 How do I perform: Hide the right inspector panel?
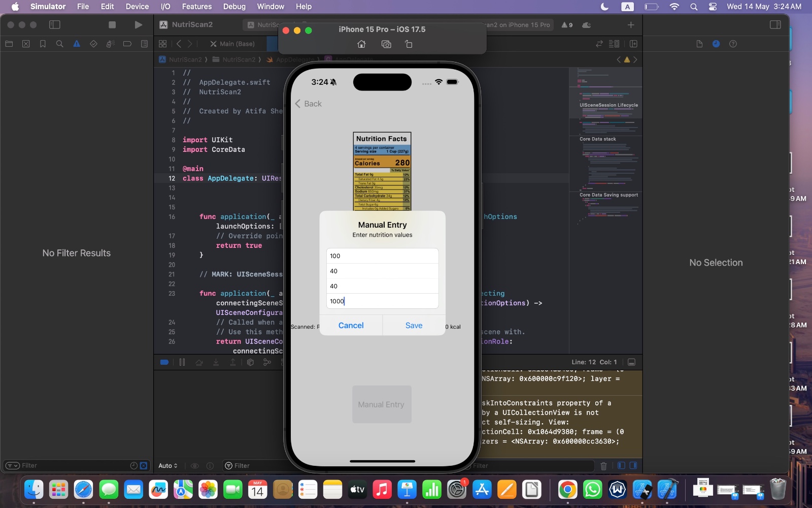775,24
